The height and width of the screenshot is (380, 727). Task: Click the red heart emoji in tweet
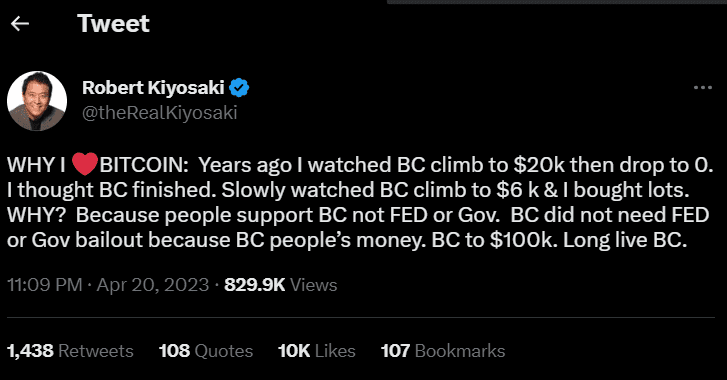click(85, 165)
